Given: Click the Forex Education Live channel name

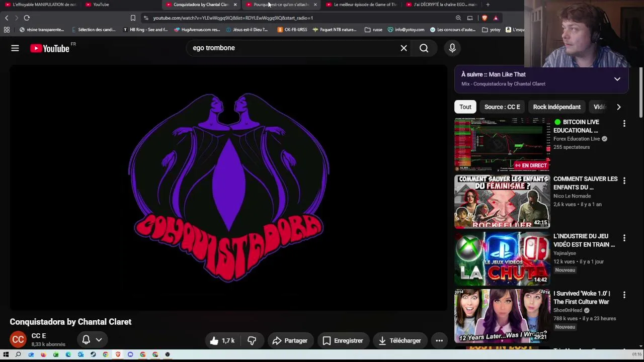Looking at the screenshot, I should coord(577,139).
